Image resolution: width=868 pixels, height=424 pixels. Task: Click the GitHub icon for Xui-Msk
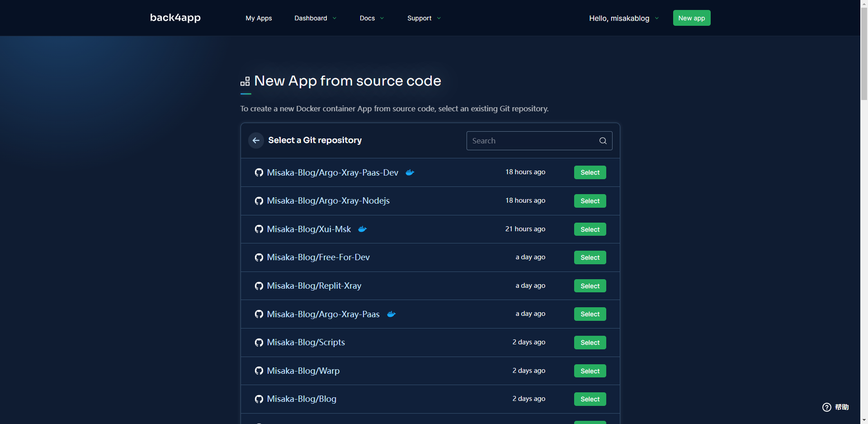259,229
